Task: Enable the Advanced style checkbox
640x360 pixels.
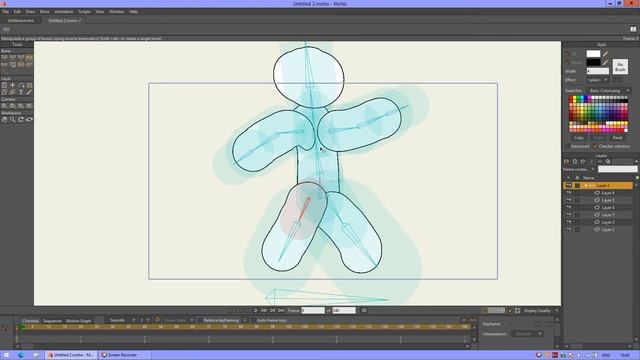Action: 567,146
